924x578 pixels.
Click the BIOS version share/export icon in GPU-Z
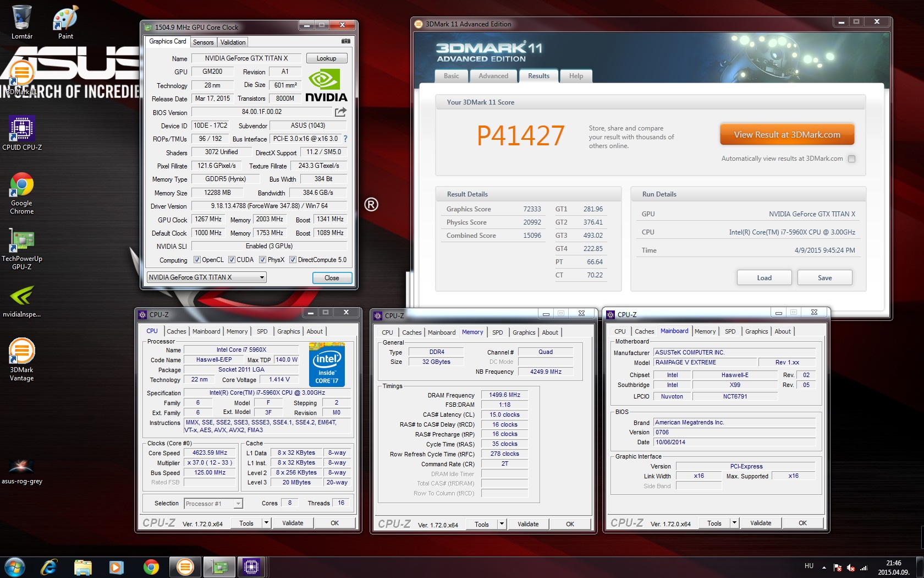(x=340, y=112)
